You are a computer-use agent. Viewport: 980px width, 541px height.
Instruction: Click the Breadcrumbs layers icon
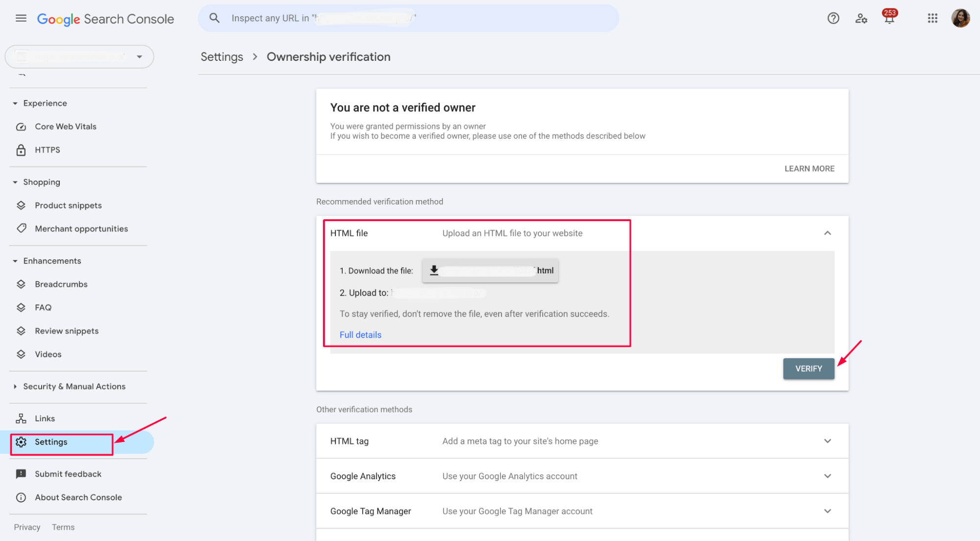click(21, 284)
